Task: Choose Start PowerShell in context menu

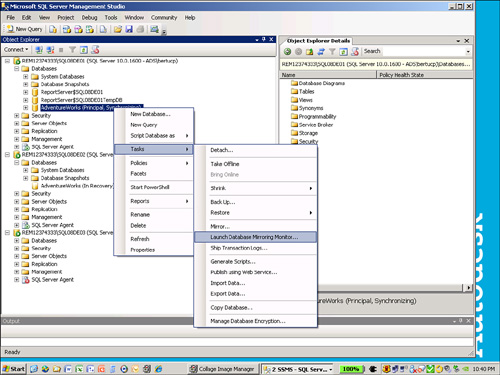Action: [154, 187]
